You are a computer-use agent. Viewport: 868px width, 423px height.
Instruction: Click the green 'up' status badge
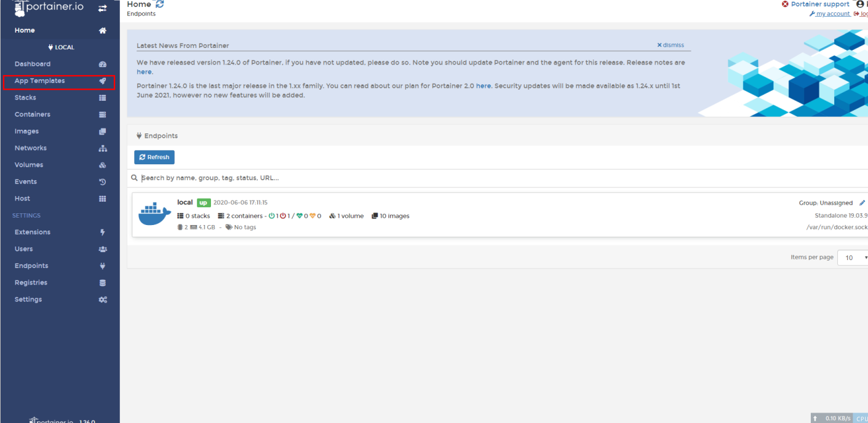click(x=204, y=203)
